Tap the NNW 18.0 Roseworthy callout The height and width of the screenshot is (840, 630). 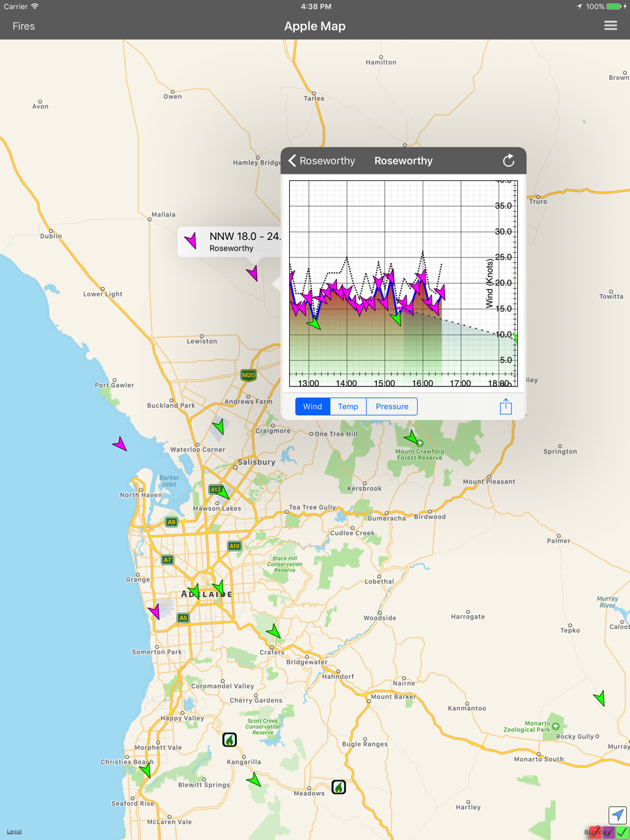click(x=229, y=242)
